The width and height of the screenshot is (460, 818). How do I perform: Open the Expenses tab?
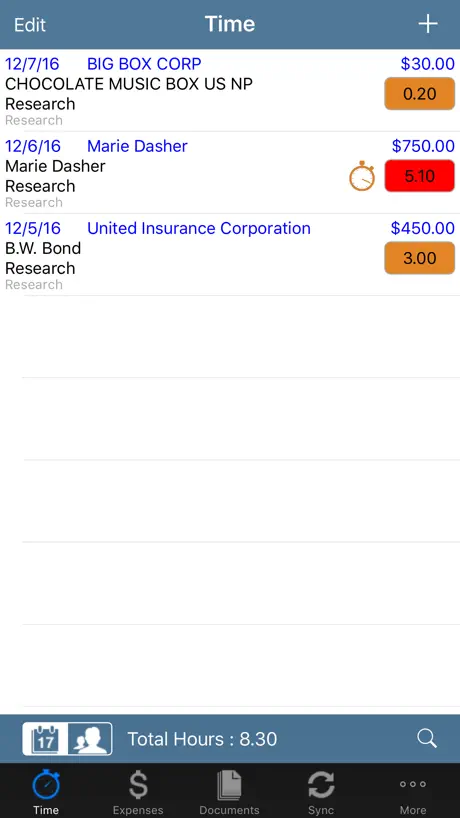(138, 792)
